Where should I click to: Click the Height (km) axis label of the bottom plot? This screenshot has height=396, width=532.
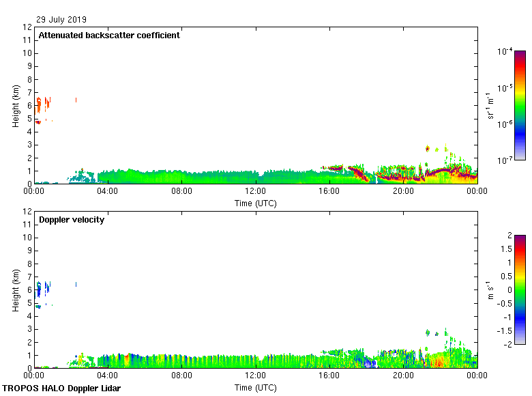[x=16, y=289]
